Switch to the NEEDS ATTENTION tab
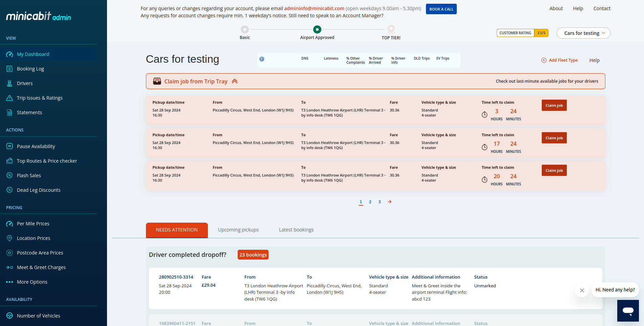Viewport: 644px width, 326px height. pos(177,230)
